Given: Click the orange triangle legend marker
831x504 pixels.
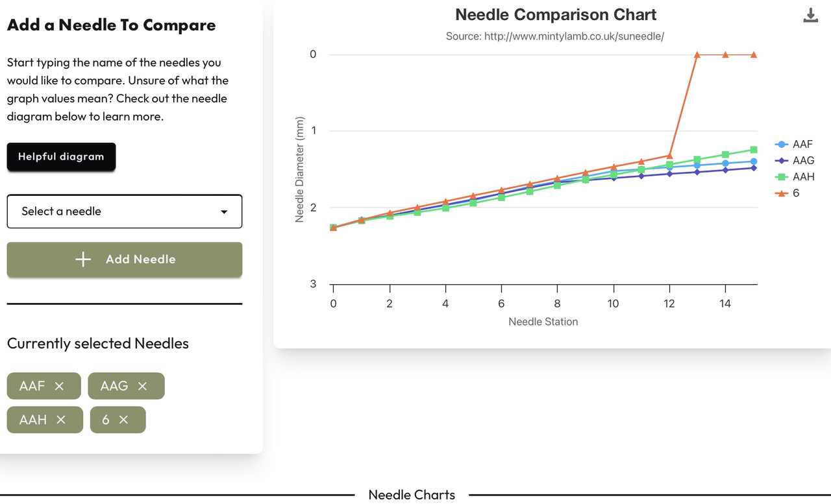Looking at the screenshot, I should (782, 193).
